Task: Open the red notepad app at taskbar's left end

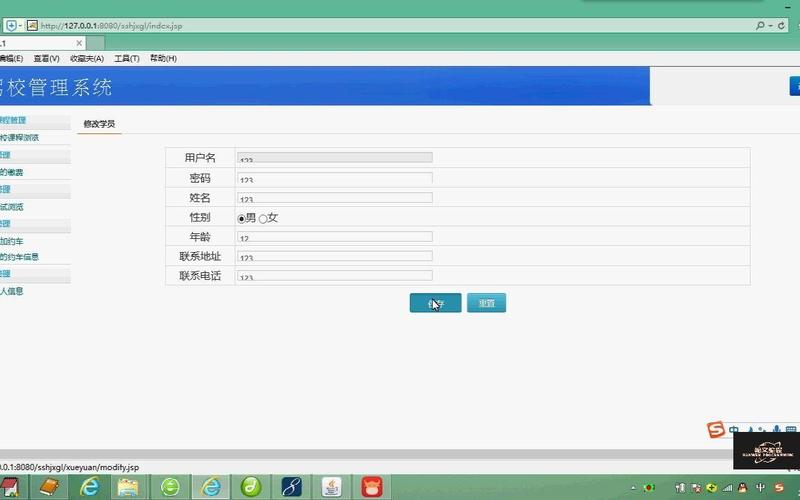Action: click(9, 487)
